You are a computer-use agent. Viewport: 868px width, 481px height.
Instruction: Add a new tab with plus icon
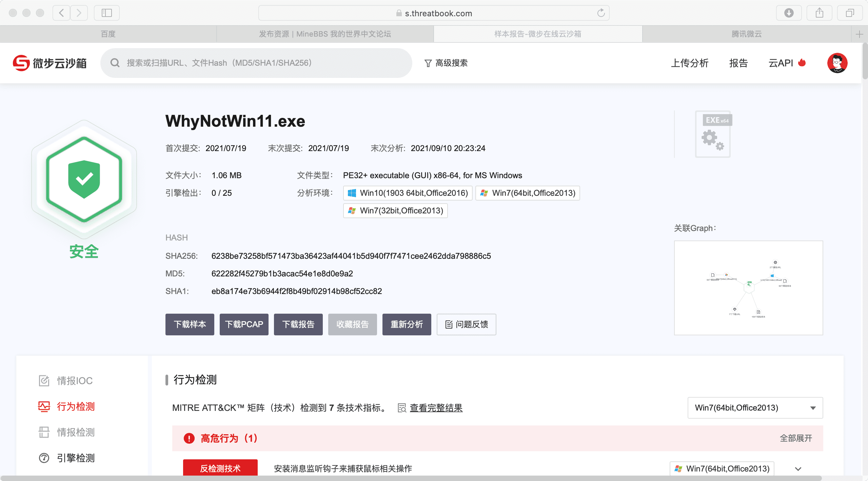860,34
